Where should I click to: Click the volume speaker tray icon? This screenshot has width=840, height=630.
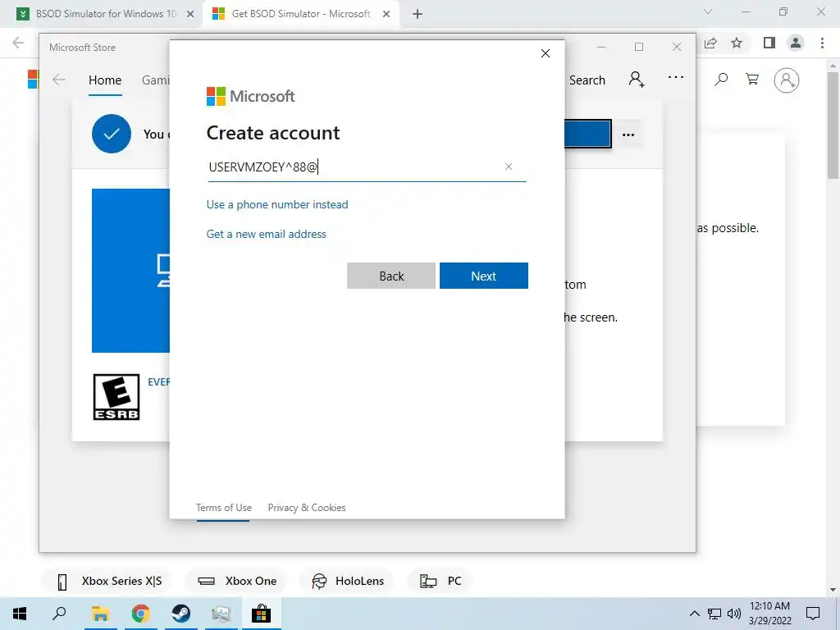click(x=734, y=614)
